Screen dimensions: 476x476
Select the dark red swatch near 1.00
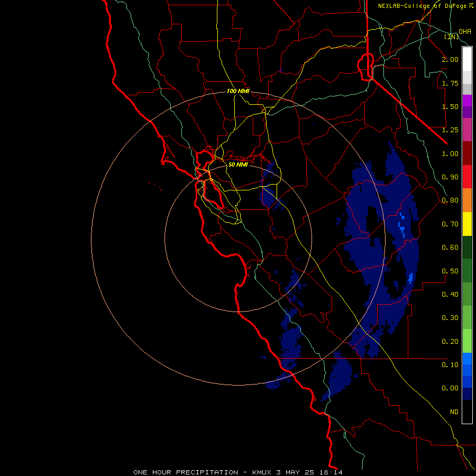(467, 153)
